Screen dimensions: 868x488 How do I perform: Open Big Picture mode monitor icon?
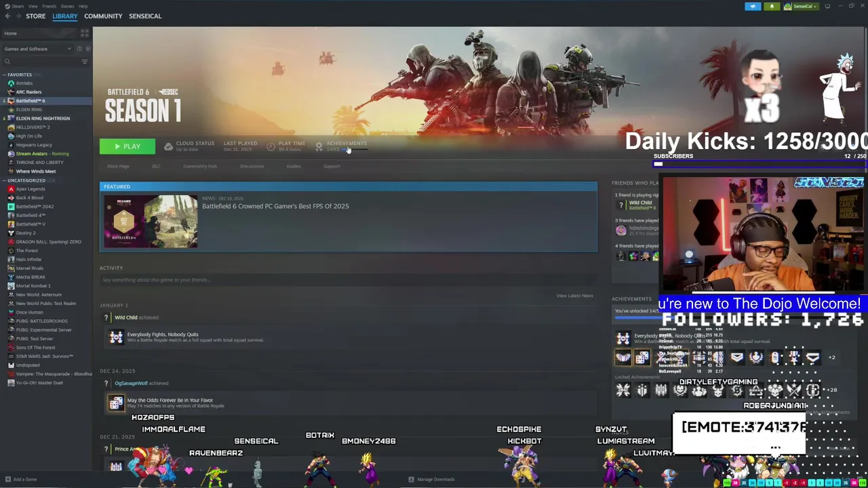pos(827,6)
